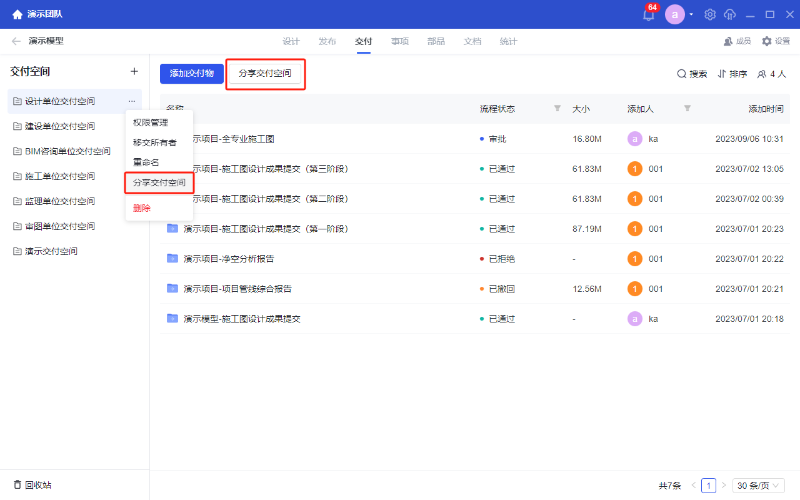Select page 1 in the pagination
This screenshot has height=500, width=800.
pos(708,486)
